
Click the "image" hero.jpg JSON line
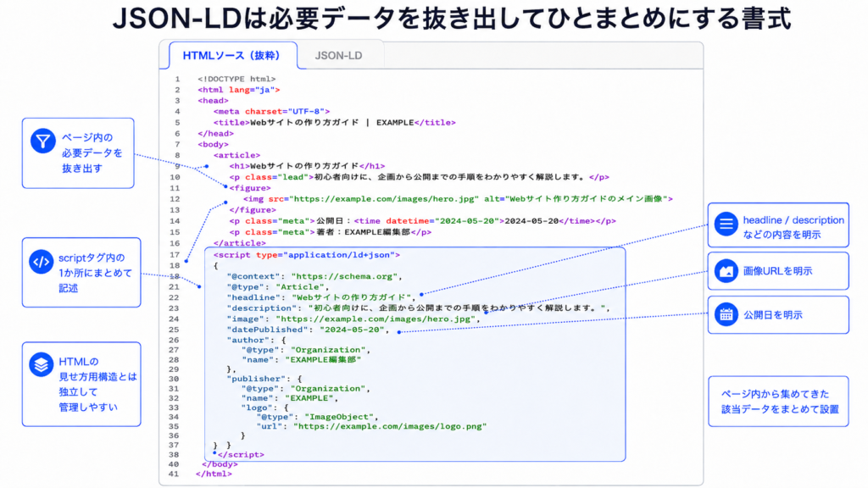[x=353, y=319]
